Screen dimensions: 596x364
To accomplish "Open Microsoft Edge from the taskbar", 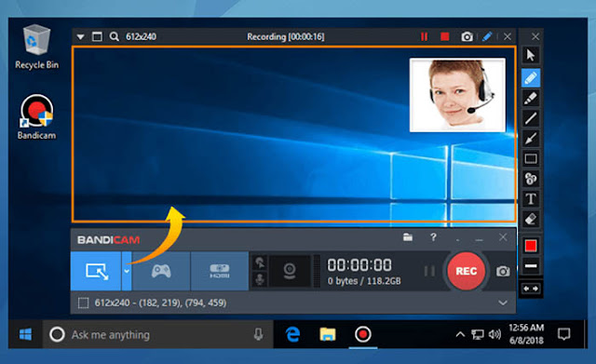I will pos(292,335).
